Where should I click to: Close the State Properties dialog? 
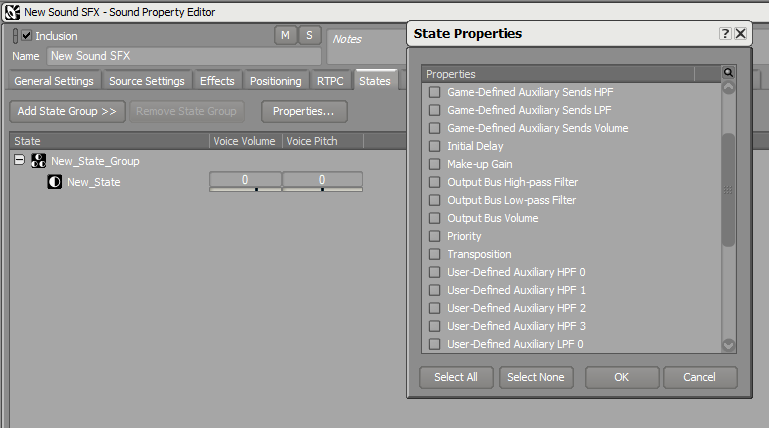point(740,33)
